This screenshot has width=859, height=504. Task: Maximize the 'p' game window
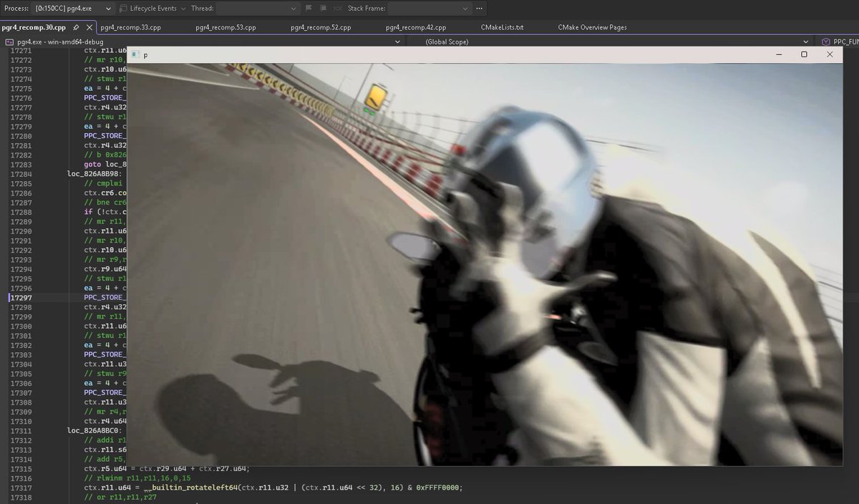coord(804,54)
